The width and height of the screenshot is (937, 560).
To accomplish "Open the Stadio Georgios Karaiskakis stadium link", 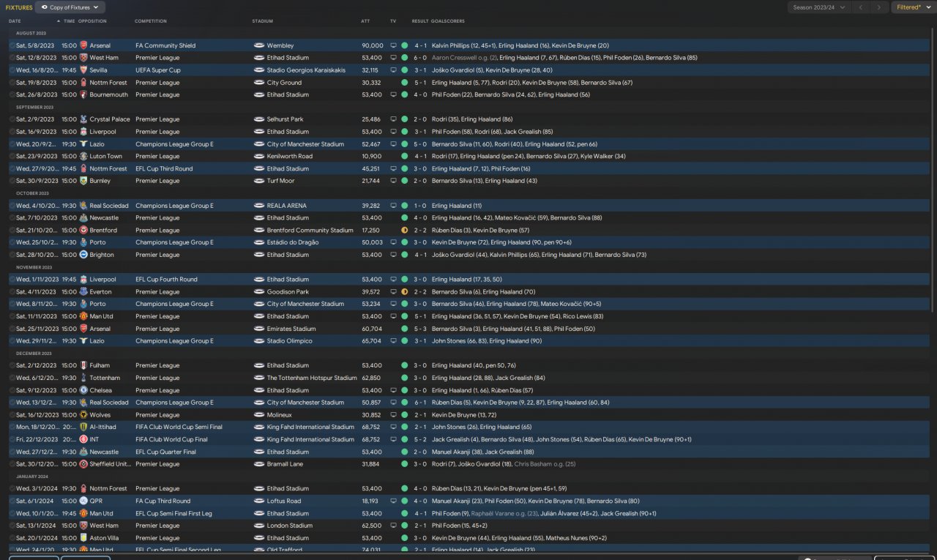I will [306, 70].
